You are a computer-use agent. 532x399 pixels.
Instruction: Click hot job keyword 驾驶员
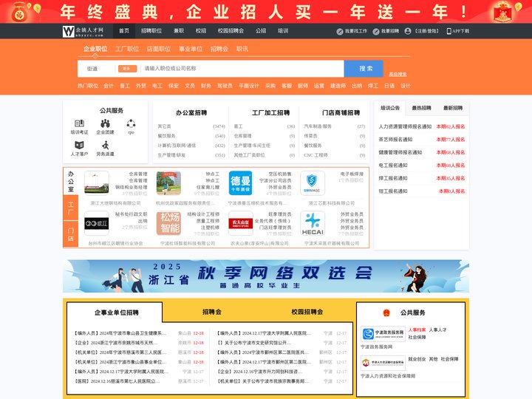[225, 86]
